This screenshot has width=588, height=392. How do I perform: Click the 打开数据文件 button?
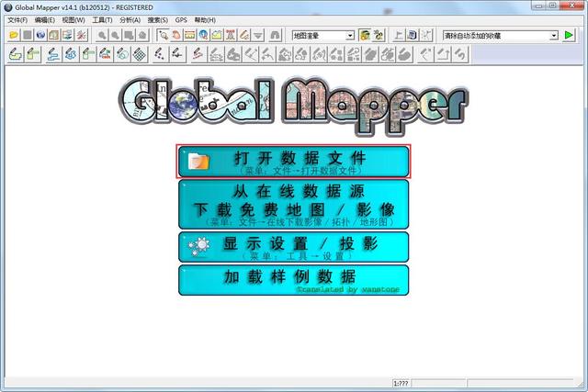tap(294, 162)
